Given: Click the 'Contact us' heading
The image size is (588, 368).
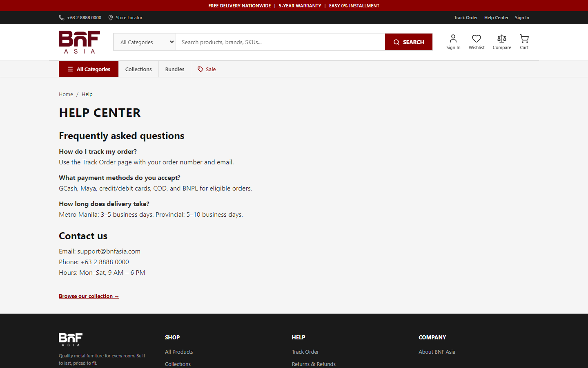Looking at the screenshot, I should [83, 236].
